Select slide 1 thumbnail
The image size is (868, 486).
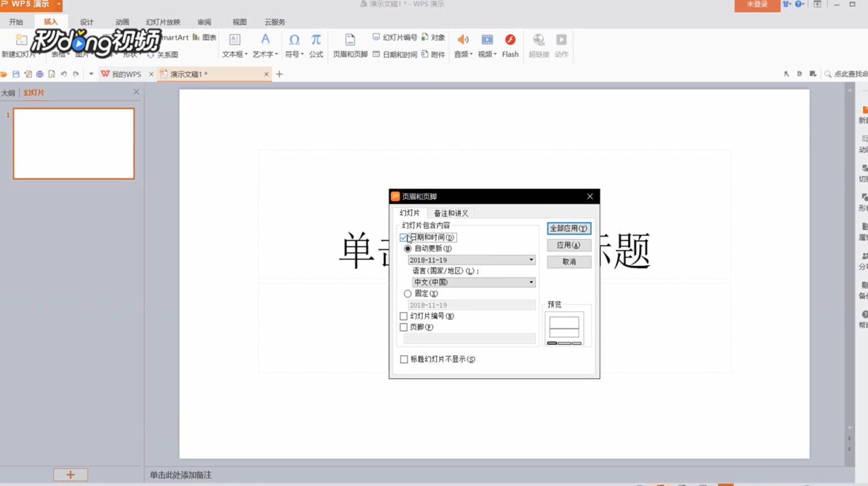(74, 144)
